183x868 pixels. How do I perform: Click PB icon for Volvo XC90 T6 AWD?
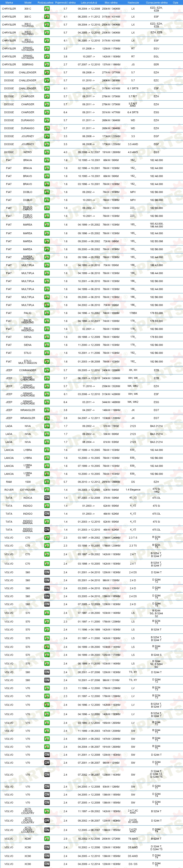point(47,839)
